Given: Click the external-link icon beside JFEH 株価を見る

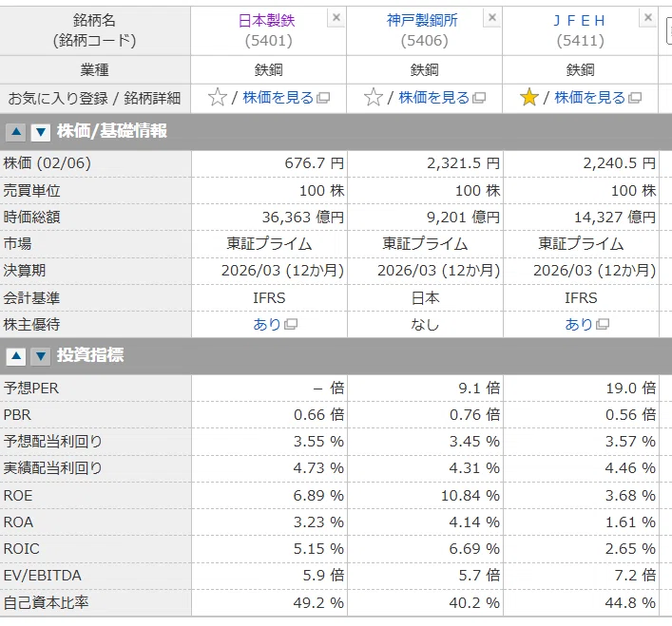Looking at the screenshot, I should [x=635, y=99].
